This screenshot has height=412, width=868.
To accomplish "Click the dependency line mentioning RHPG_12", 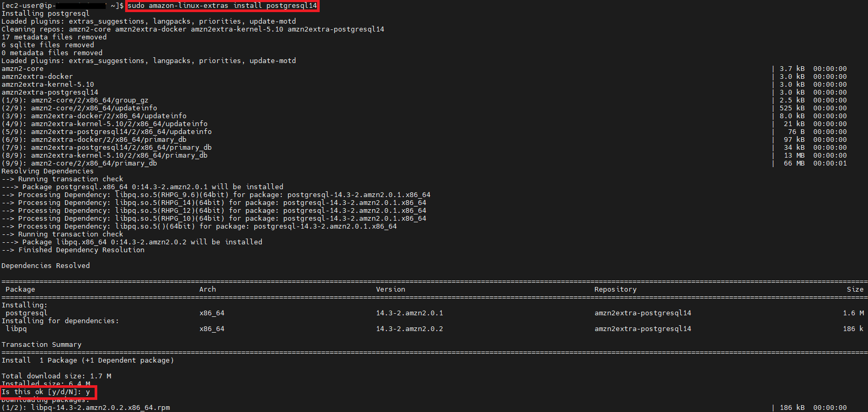I will pyautogui.click(x=214, y=211).
